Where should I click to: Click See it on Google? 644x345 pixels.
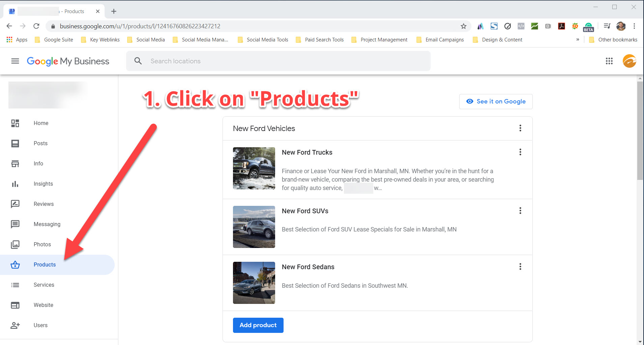pyautogui.click(x=496, y=101)
